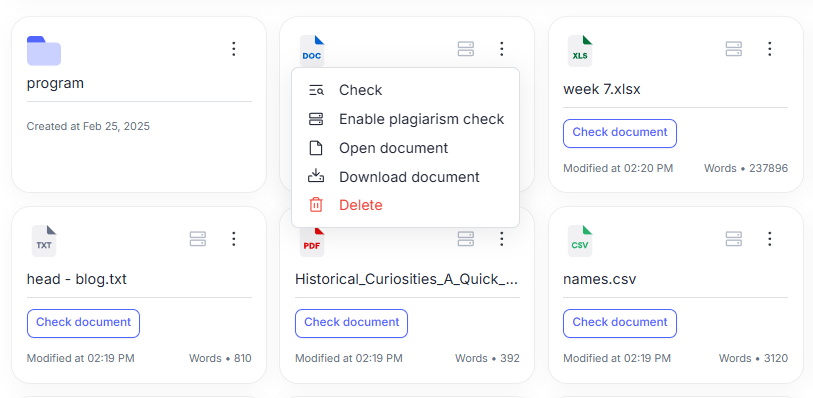Click the download tray icon in menu
813x398 pixels.
click(x=316, y=176)
